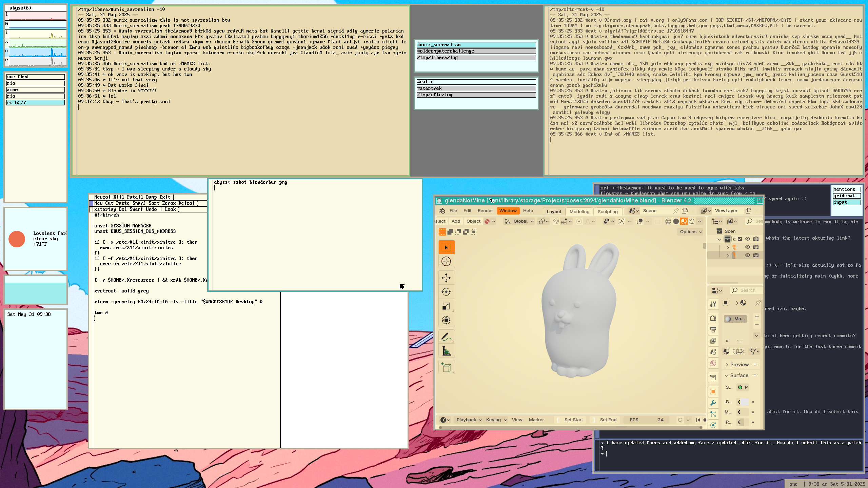Switch viewport to Wireframe shading
The image size is (868, 488).
[x=668, y=221]
